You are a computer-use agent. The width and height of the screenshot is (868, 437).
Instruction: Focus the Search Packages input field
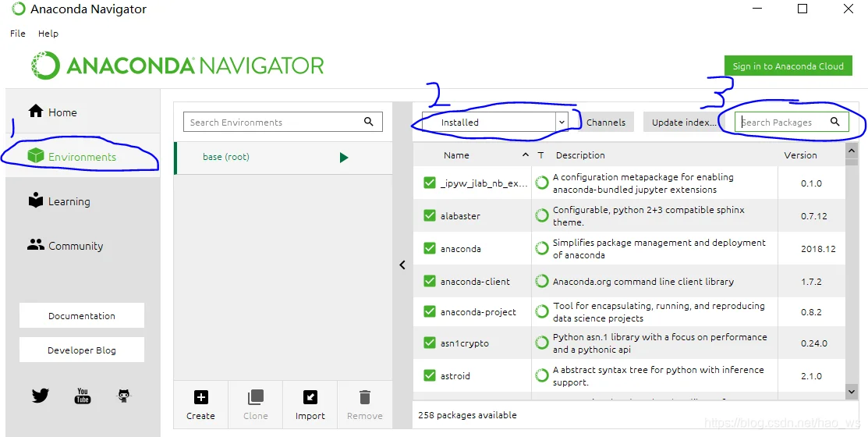pos(791,122)
